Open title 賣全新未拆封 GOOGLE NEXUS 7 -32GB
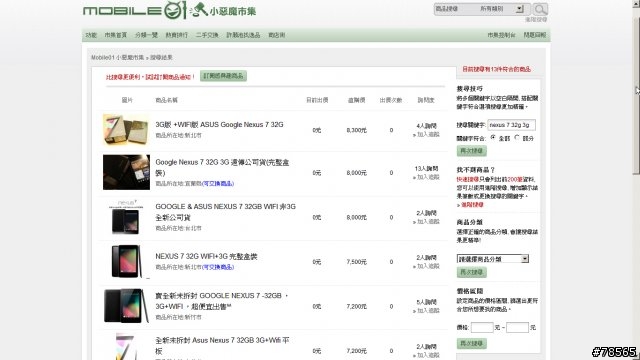The image size is (640, 360). (222, 301)
